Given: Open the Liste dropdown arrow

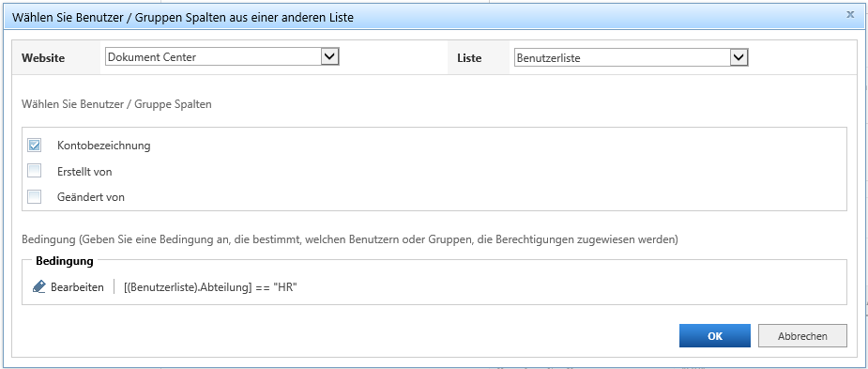Looking at the screenshot, I should point(739,57).
